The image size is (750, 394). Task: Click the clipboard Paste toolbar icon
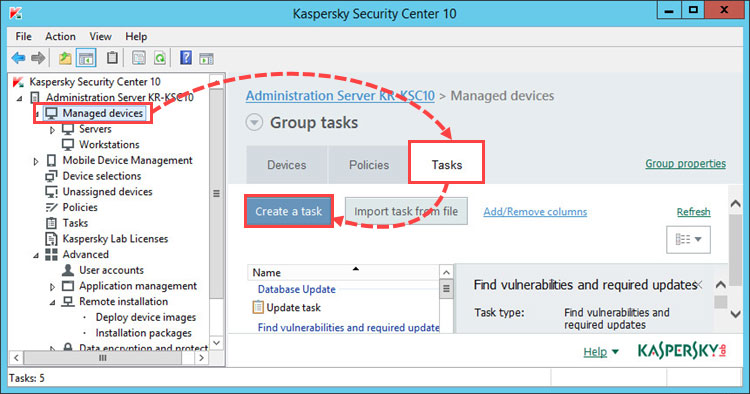[112, 58]
